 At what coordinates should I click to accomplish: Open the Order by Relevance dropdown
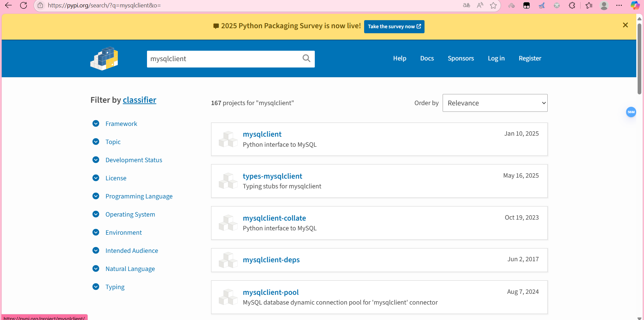(x=495, y=103)
